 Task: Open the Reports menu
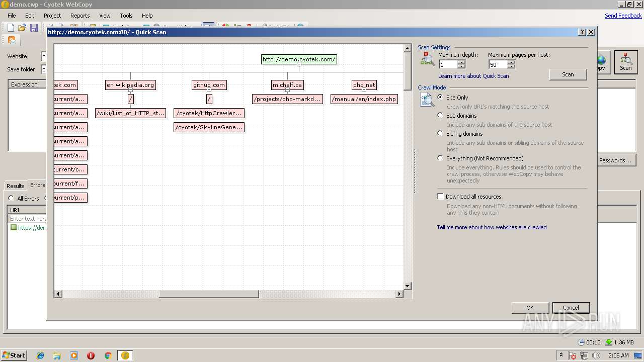click(80, 16)
